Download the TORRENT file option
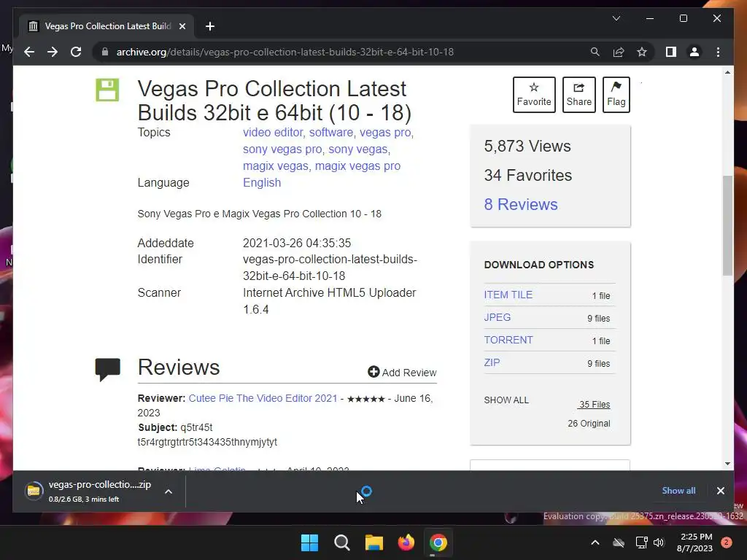Image resolution: width=747 pixels, height=560 pixels. [508, 340]
